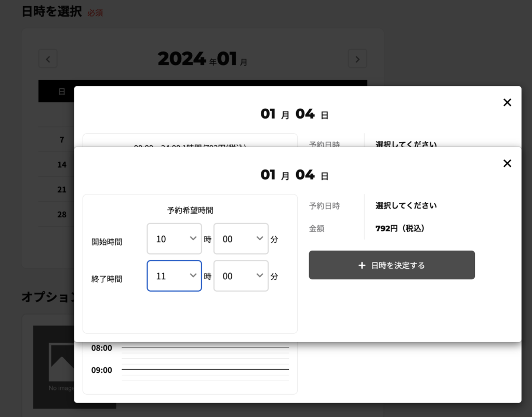Click the 792円(税込) amount text
Image resolution: width=532 pixels, height=417 pixels.
(x=400, y=228)
